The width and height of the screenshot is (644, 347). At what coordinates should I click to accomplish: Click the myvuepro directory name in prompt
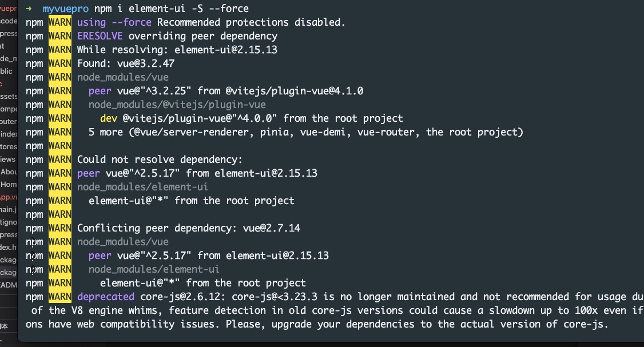click(x=65, y=9)
